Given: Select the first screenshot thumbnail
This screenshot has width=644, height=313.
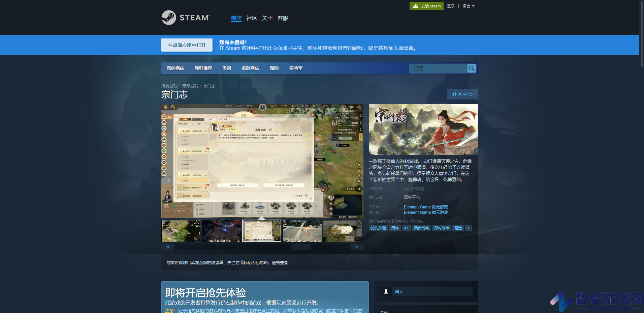Looking at the screenshot, I should point(181,231).
